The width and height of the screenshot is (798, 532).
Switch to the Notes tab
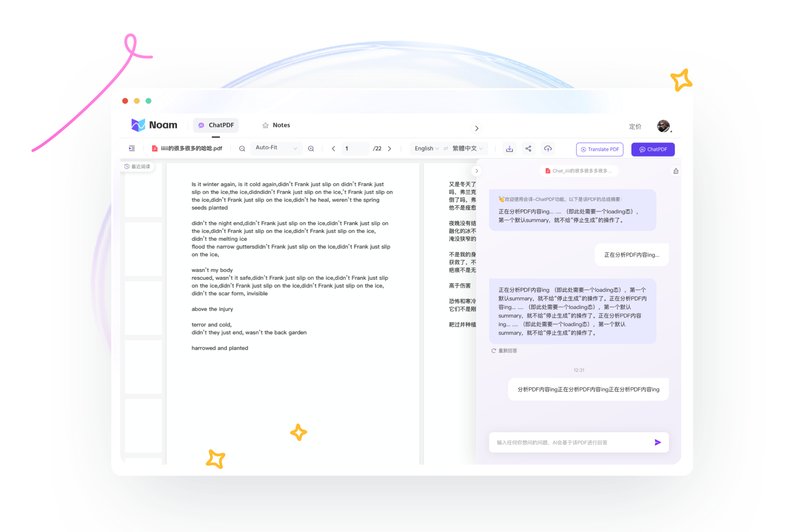276,125
